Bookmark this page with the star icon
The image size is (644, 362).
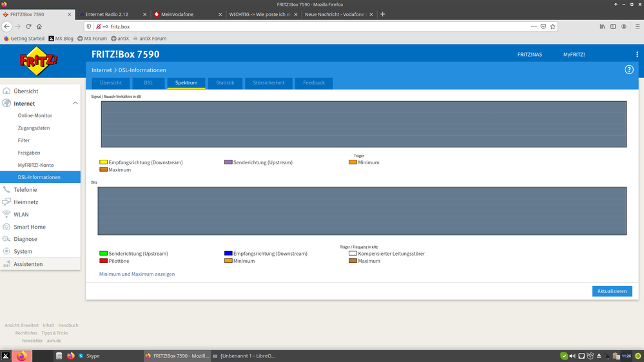[553, 26]
